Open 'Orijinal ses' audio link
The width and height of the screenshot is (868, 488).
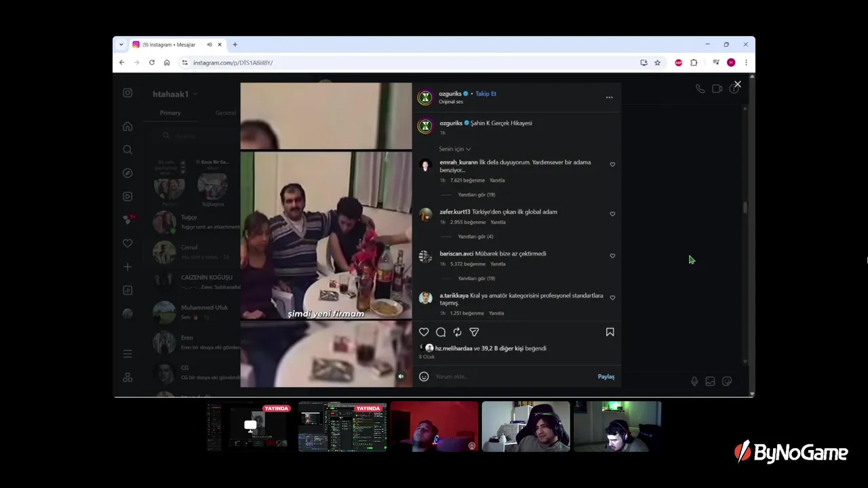pyautogui.click(x=451, y=102)
